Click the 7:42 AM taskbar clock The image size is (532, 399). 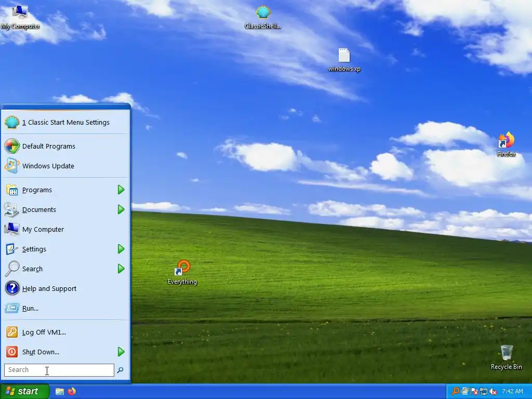point(512,391)
